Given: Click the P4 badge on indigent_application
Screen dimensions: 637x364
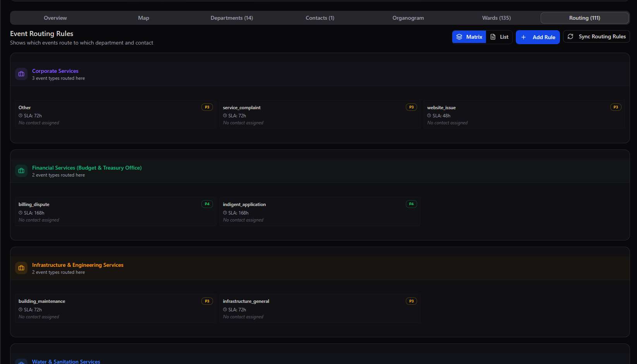Looking at the screenshot, I should 411,204.
